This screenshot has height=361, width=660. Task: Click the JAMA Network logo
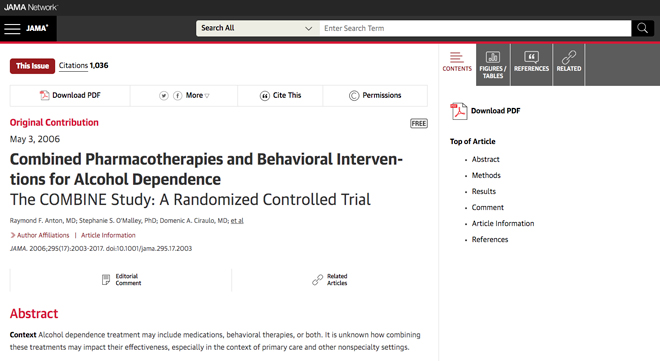click(x=31, y=7)
